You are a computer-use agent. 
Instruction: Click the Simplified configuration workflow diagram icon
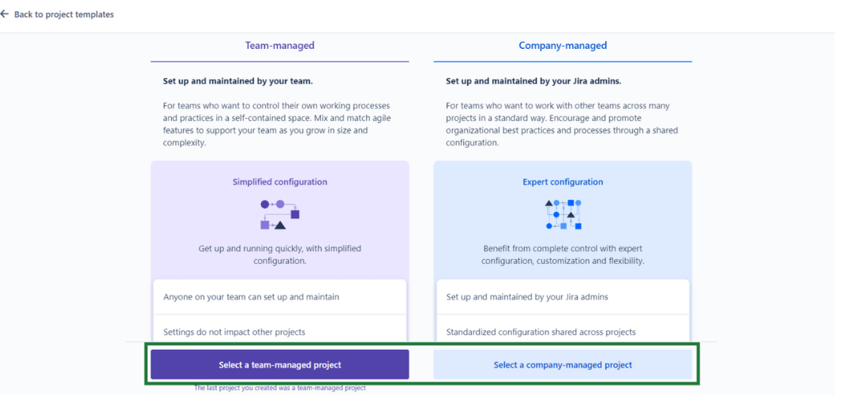[279, 214]
